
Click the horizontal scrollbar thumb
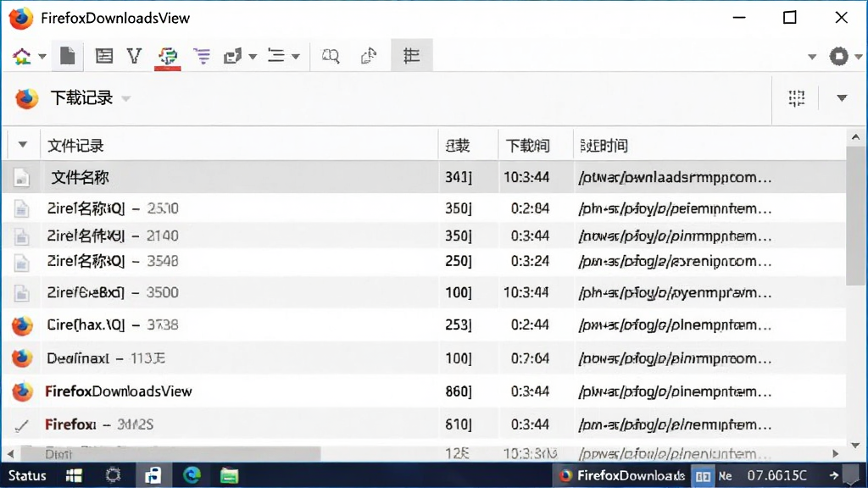[170, 454]
